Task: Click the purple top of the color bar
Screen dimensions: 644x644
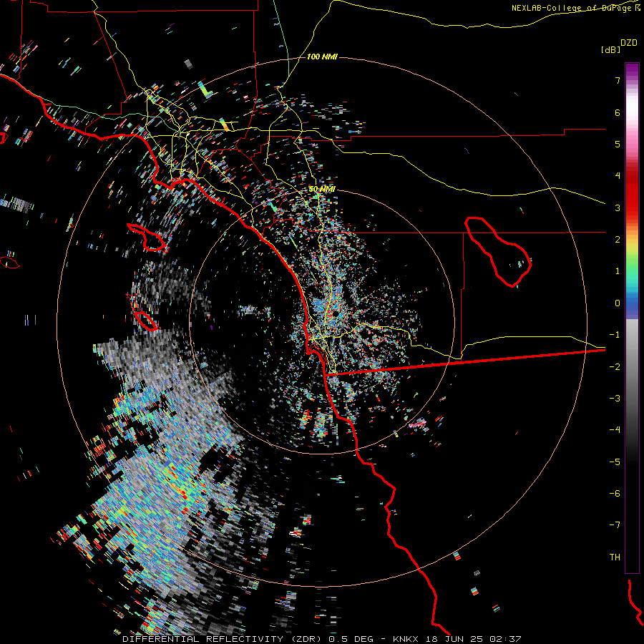Action: 632,70
